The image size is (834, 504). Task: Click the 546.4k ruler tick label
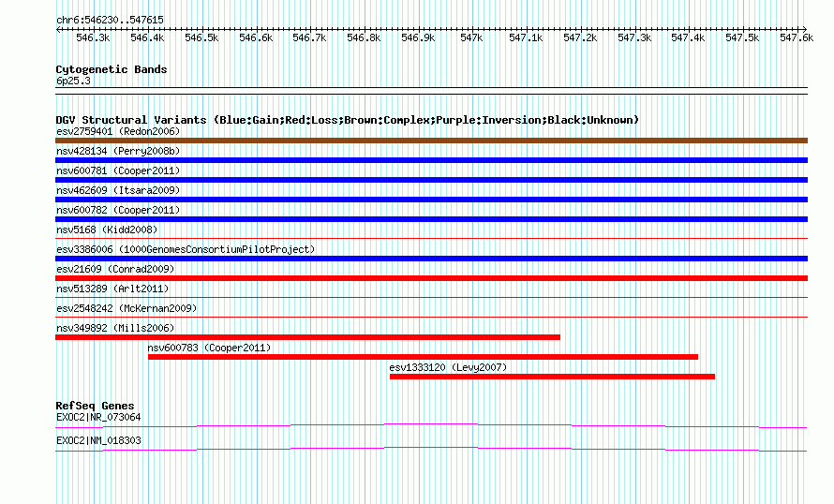click(147, 37)
